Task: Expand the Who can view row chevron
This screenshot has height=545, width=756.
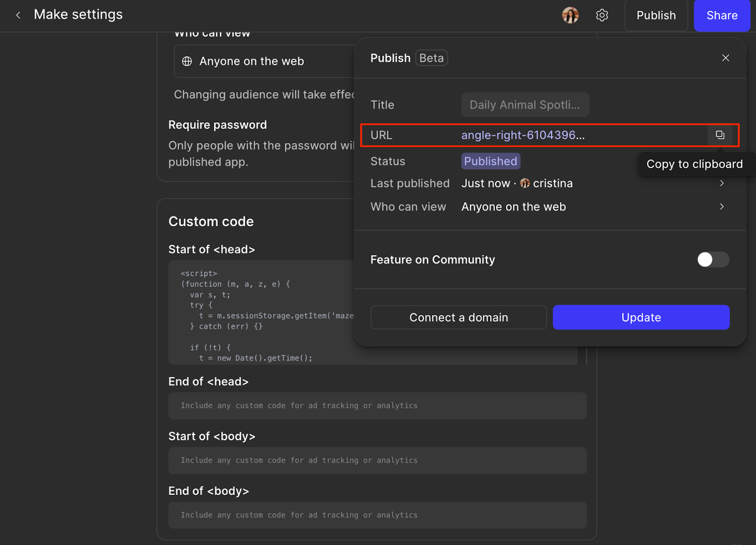Action: pyautogui.click(x=722, y=207)
